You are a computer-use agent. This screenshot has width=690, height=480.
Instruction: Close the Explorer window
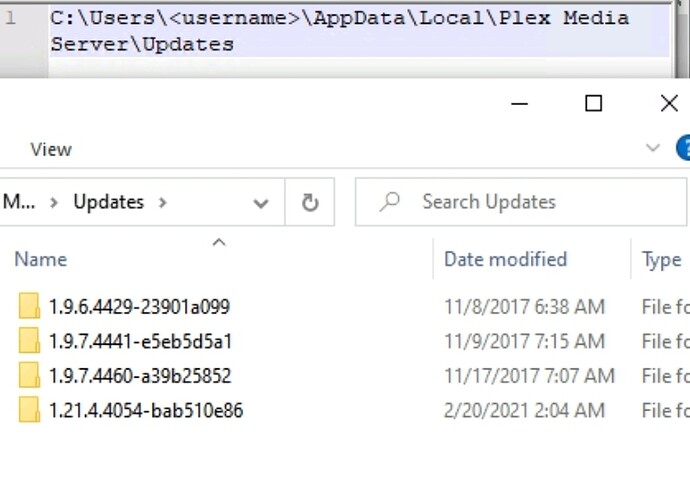(669, 104)
